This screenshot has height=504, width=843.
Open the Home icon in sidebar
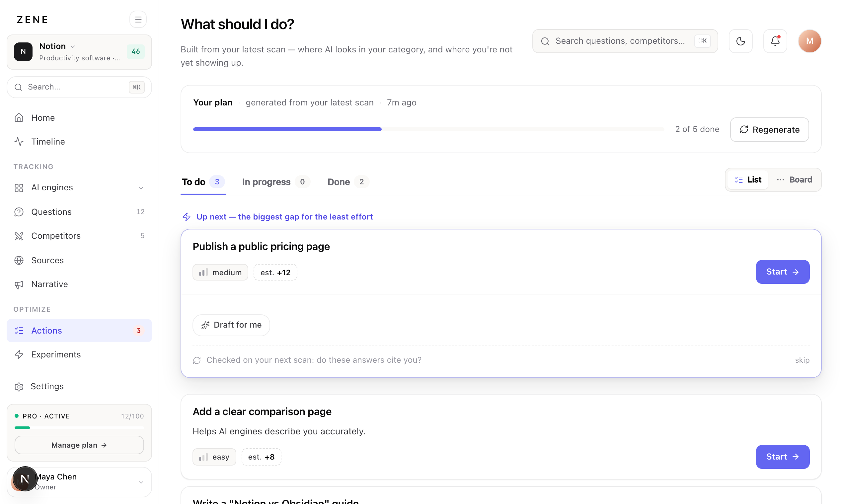click(x=19, y=117)
